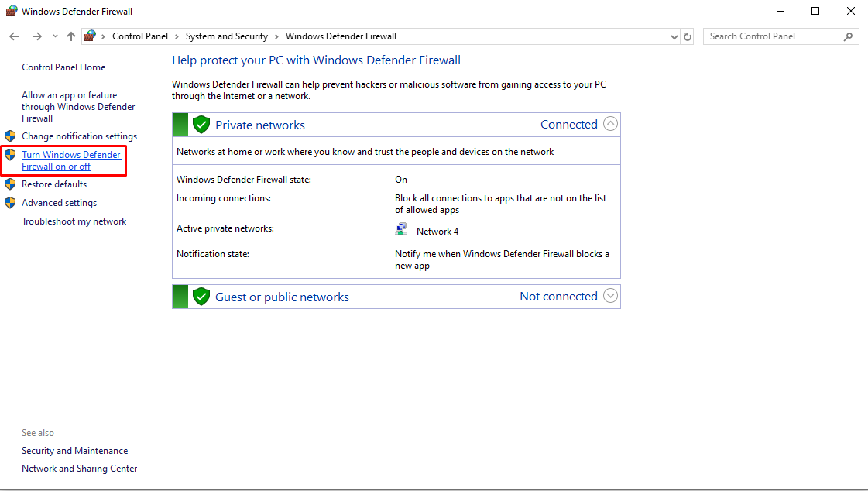Click the Network 4 icon
Image resolution: width=868 pixels, height=491 pixels.
point(401,229)
